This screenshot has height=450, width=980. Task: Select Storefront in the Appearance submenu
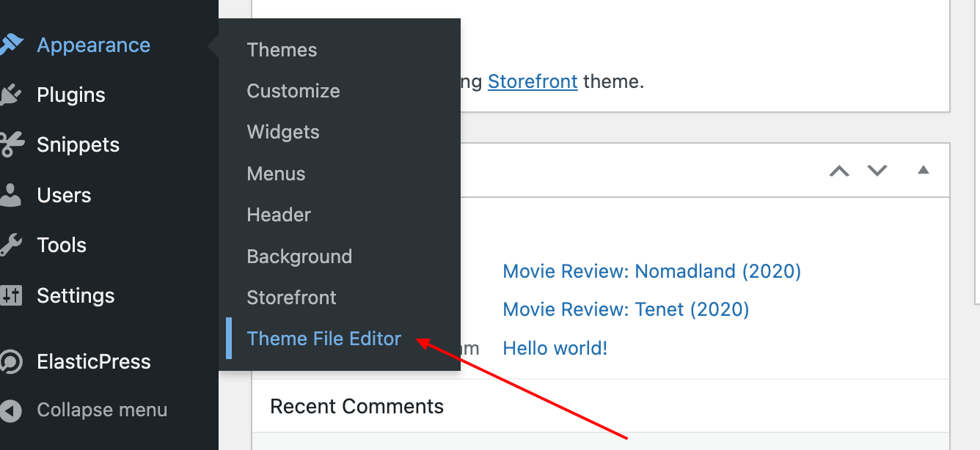click(291, 298)
